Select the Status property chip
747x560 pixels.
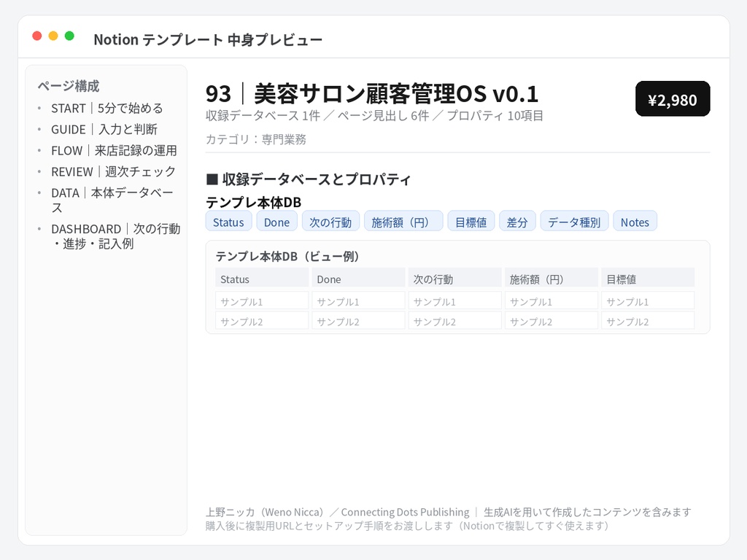[228, 222]
